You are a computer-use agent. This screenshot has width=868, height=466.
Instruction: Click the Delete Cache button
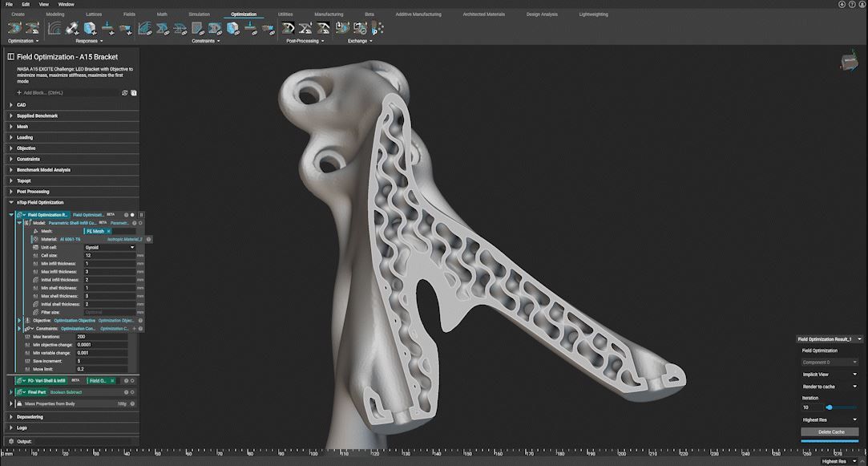point(830,432)
